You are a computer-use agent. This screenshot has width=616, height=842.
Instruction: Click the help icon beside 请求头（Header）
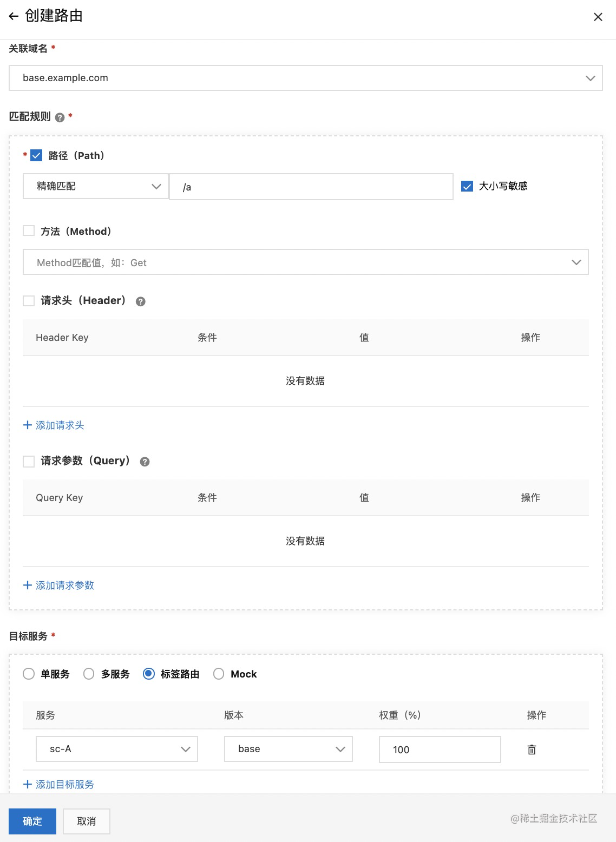point(141,302)
